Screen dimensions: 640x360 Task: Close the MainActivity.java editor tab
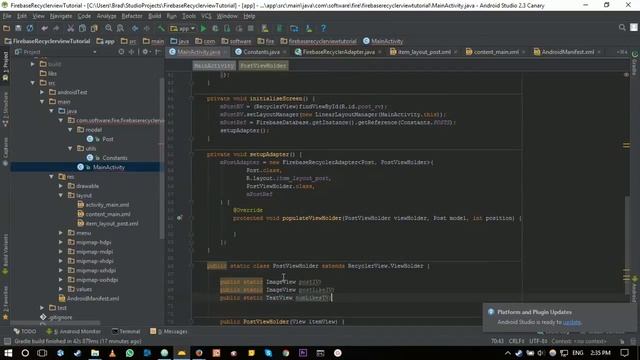click(225, 52)
